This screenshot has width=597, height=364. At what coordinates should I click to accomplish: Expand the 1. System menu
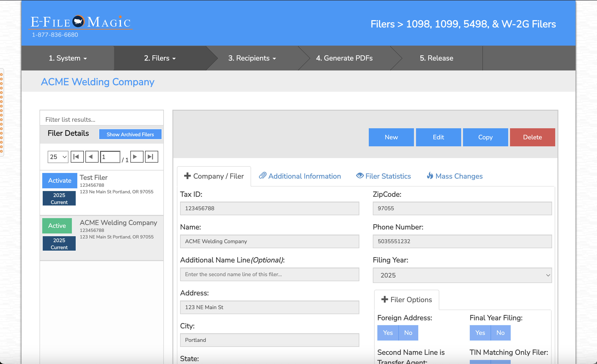coord(68,58)
